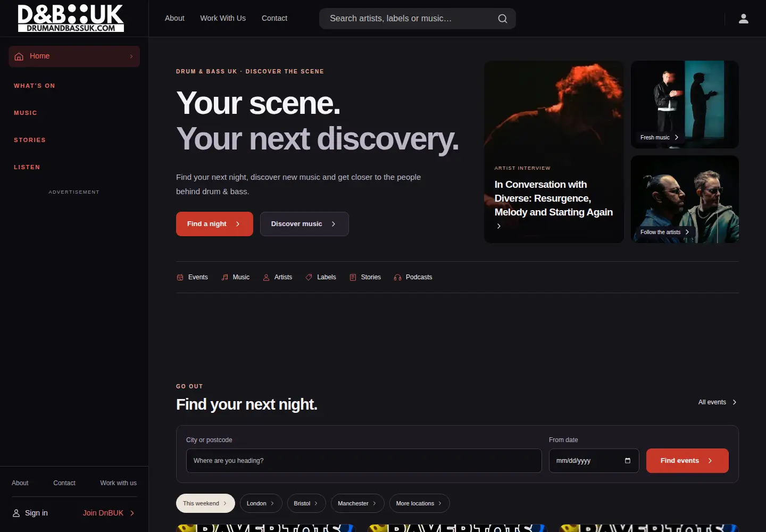Click the Home house icon in sidebar
Image resolution: width=766 pixels, height=532 pixels.
[x=19, y=56]
